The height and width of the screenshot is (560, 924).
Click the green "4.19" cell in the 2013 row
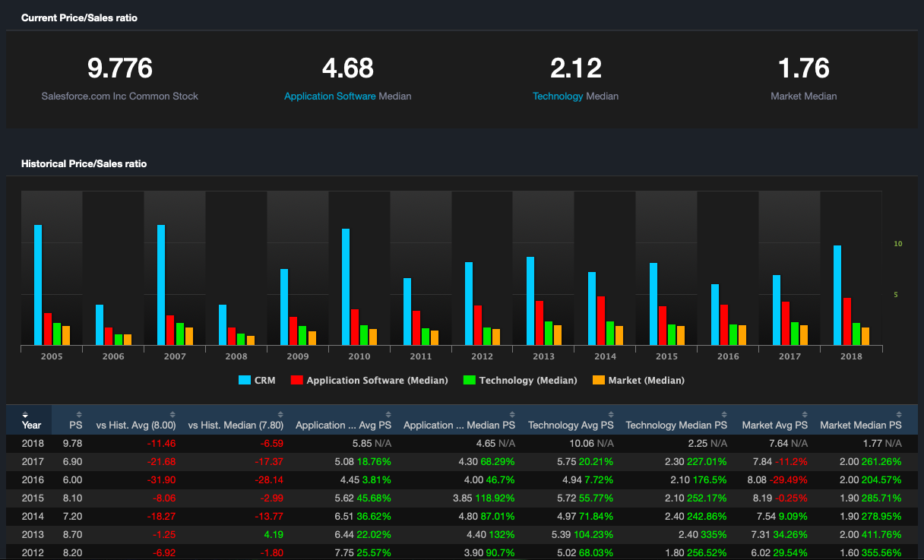click(274, 534)
